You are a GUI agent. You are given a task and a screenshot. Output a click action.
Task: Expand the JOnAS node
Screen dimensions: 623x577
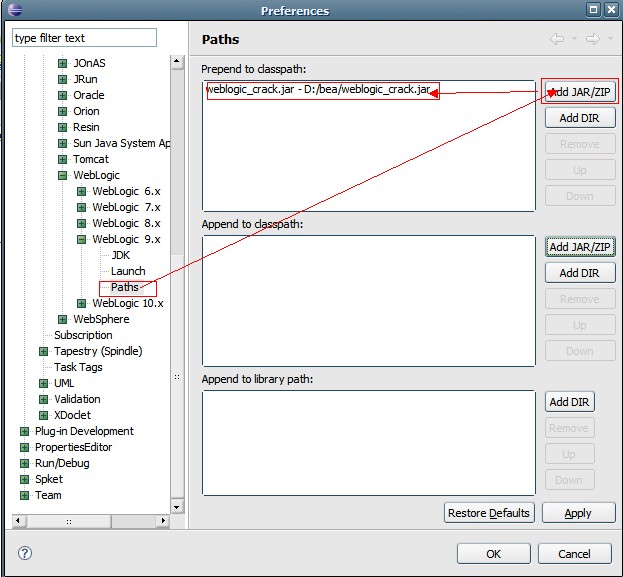(62, 63)
